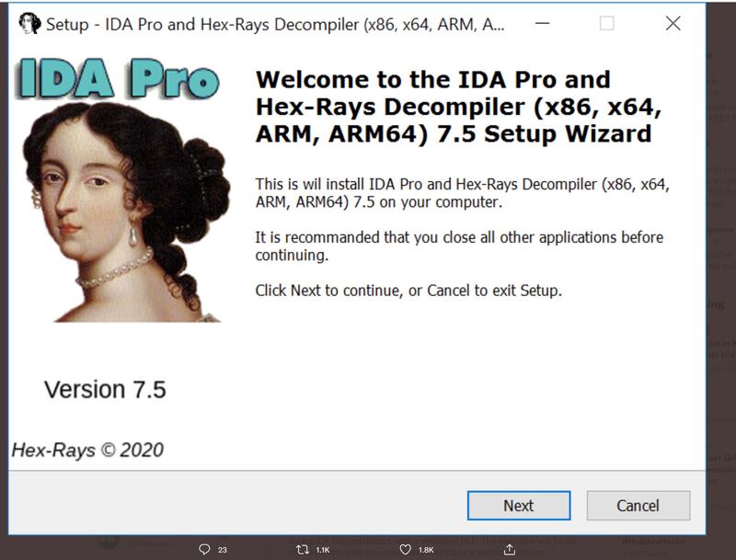This screenshot has height=560, width=736.
Task: Like the tweet in the background page
Action: coord(406,549)
